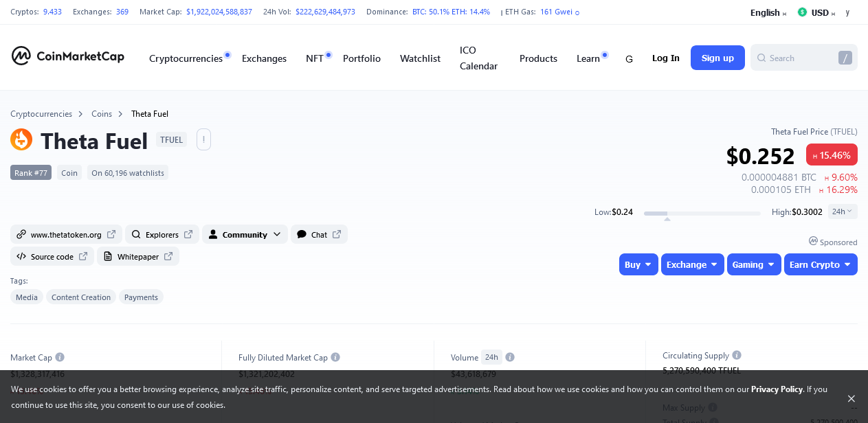
Task: Click the Source code icon
Action: (21, 256)
